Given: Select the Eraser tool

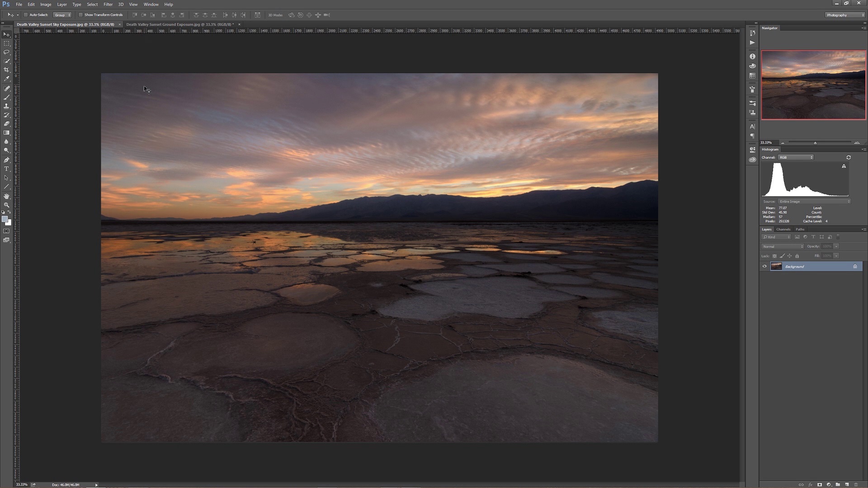Looking at the screenshot, I should pos(6,124).
